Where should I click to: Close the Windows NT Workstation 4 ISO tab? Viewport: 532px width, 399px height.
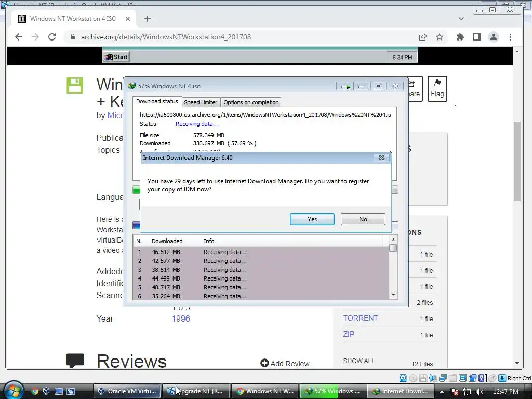coord(128,19)
